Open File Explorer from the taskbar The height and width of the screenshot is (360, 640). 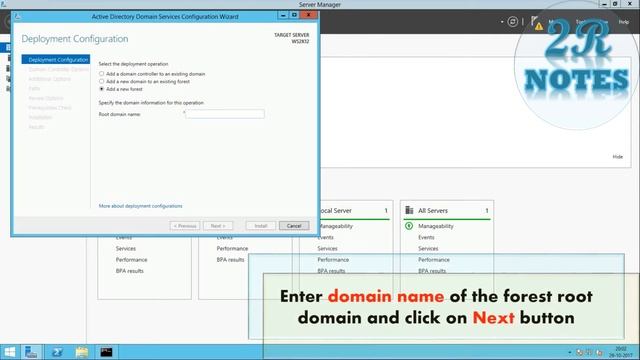coord(82,352)
